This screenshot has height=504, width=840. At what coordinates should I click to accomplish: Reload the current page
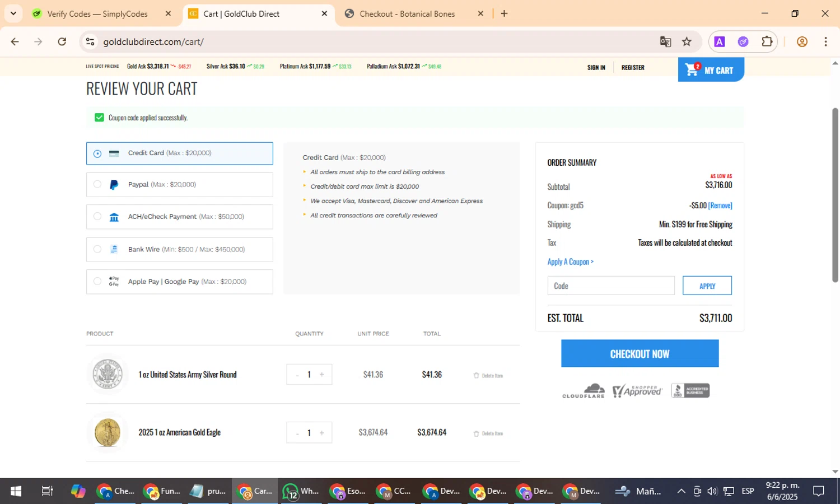coord(62,41)
